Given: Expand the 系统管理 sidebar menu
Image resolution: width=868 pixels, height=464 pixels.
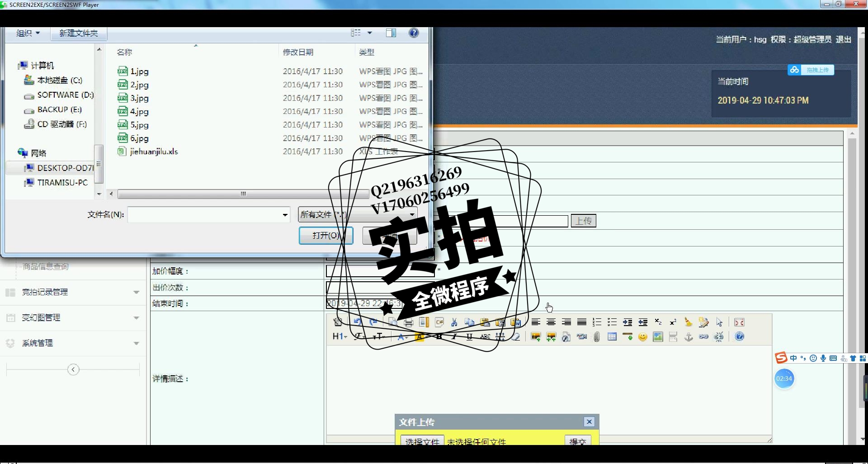Looking at the screenshot, I should point(136,343).
